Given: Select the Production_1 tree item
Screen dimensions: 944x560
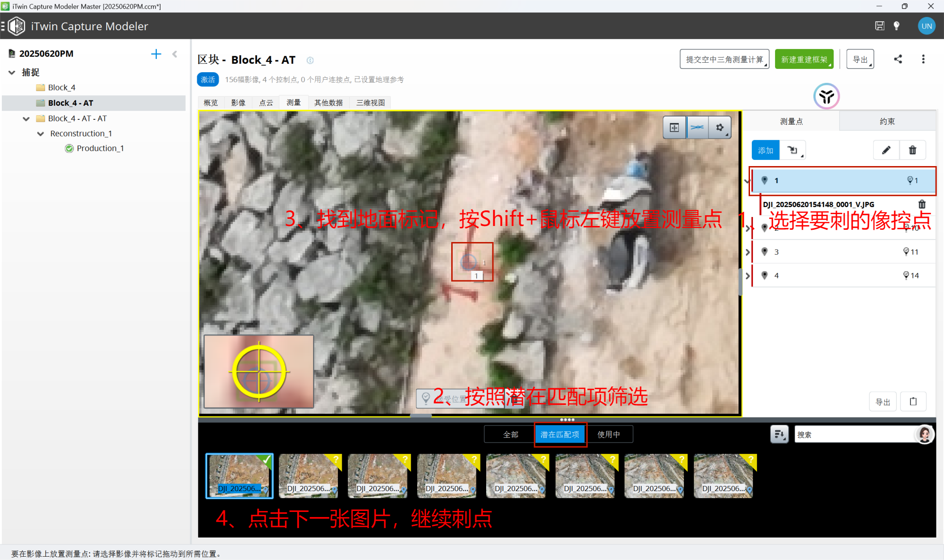Looking at the screenshot, I should tap(100, 149).
